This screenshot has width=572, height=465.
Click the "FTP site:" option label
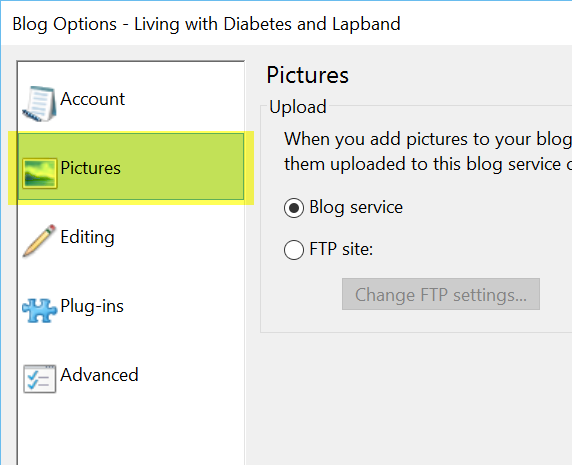pos(341,249)
